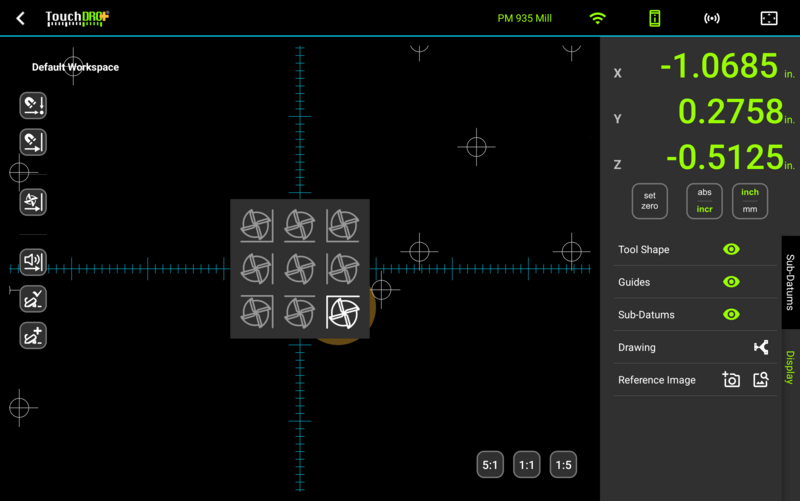
Task: Tap the probe plus tool icon
Action: click(x=33, y=336)
